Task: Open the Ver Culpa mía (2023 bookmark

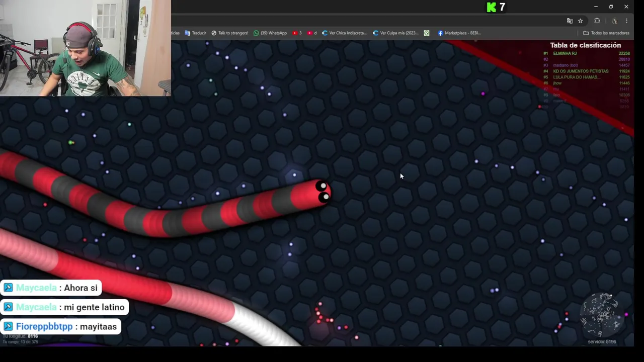Action: click(395, 33)
